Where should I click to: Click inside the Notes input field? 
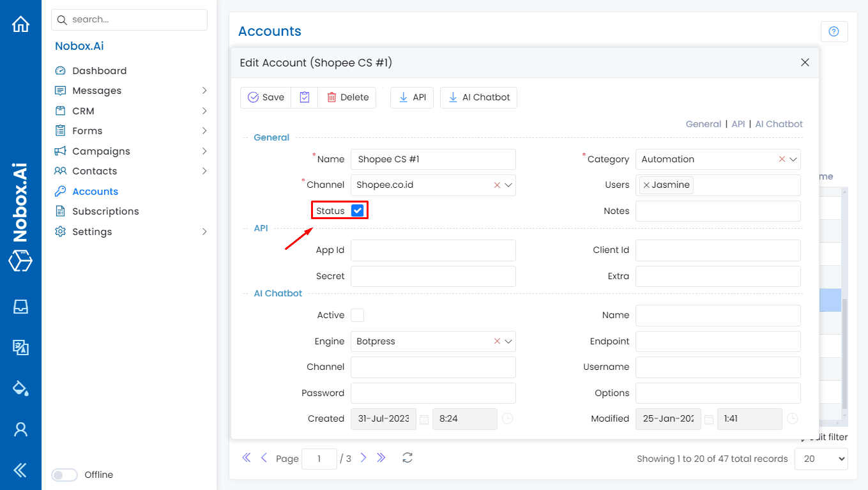[x=717, y=210]
